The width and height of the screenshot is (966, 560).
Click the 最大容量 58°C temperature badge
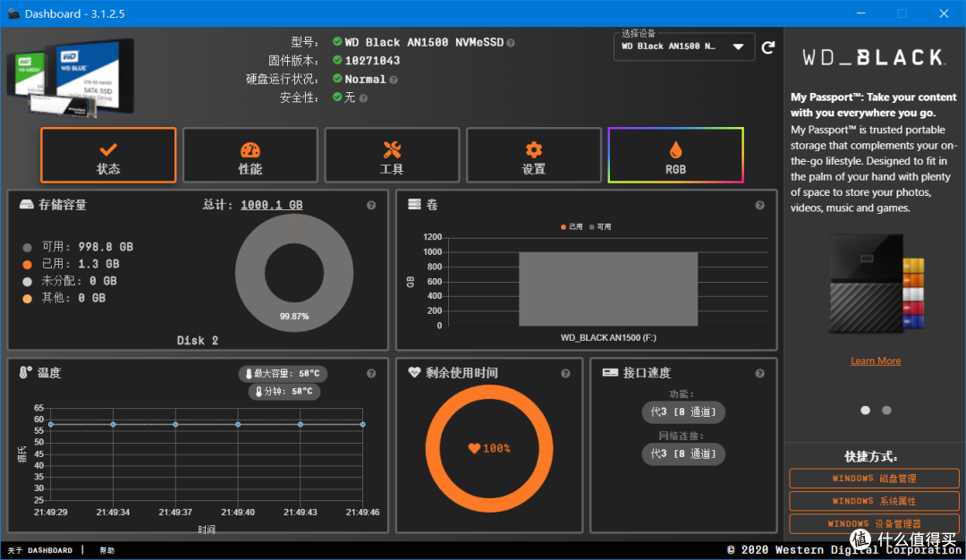click(x=283, y=373)
